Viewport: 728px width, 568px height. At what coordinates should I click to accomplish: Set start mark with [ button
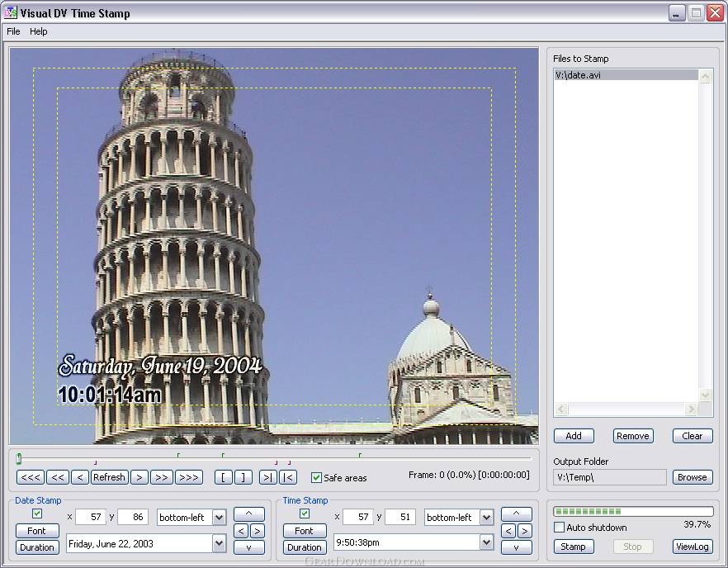[224, 477]
